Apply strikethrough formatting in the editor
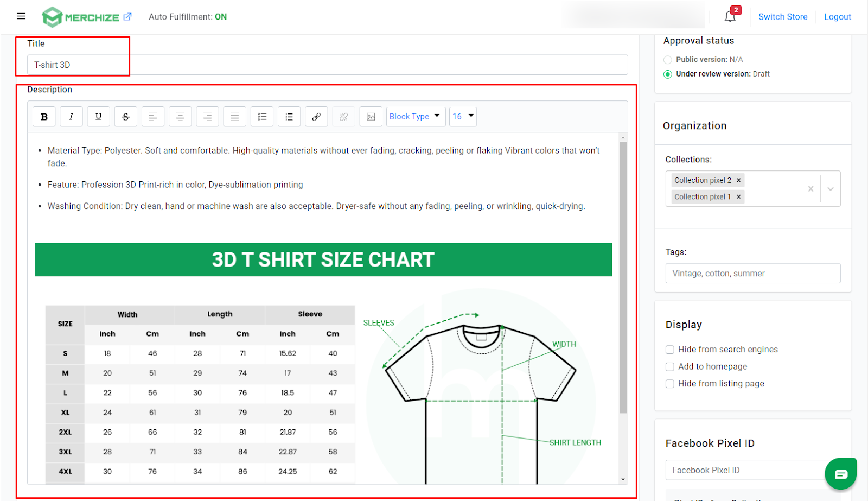This screenshot has width=868, height=501. point(126,117)
